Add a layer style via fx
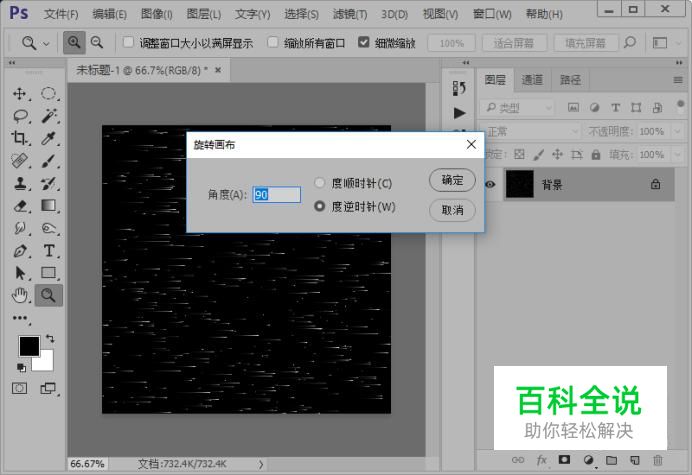This screenshot has height=475, width=692. 542,460
